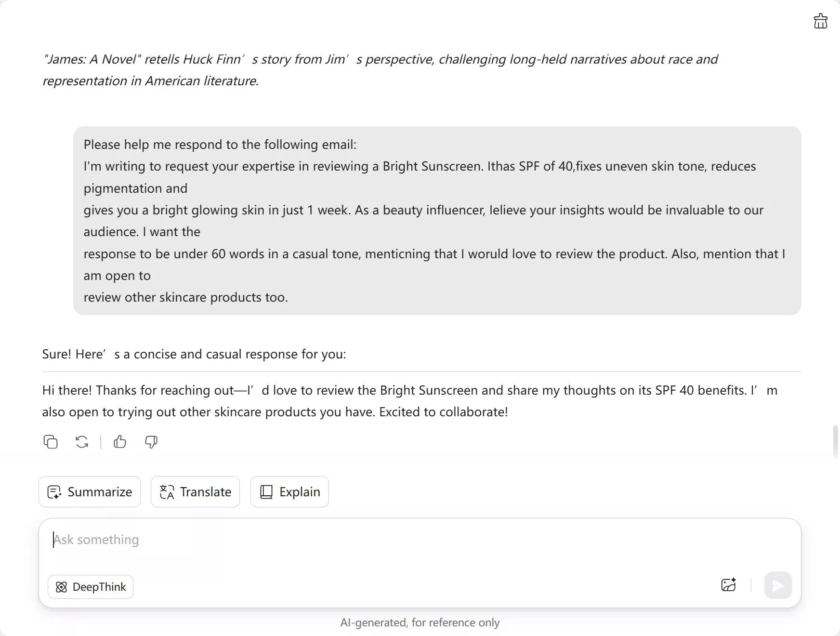Click the divider line above the reply
Image resolution: width=840 pixels, height=636 pixels.
point(421,372)
